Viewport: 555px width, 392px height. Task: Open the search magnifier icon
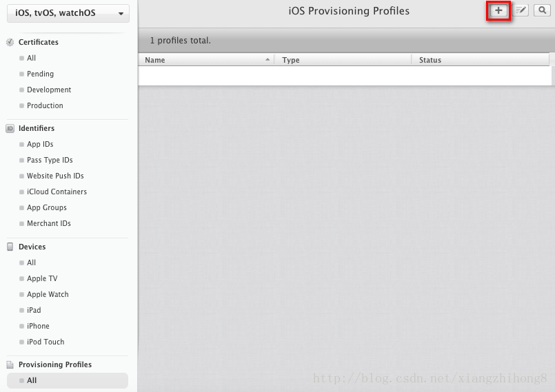click(x=543, y=10)
